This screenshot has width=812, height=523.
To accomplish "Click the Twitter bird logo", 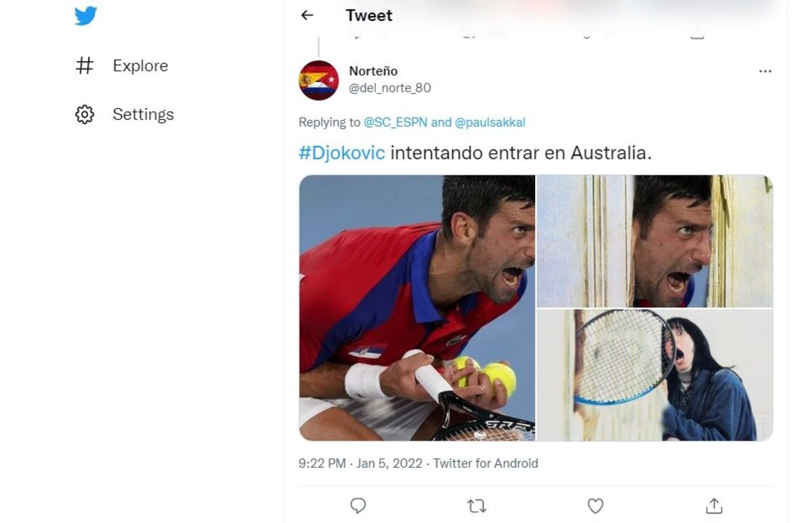I will click(x=86, y=15).
